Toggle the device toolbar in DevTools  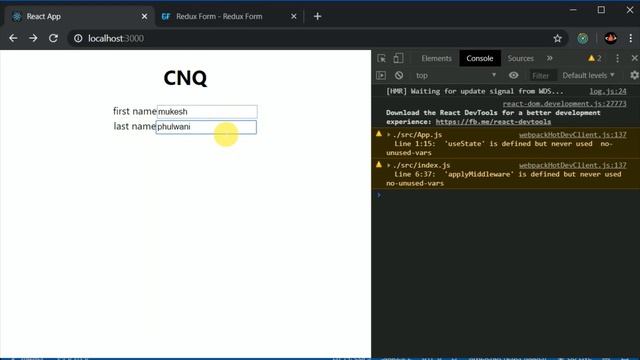(x=398, y=58)
